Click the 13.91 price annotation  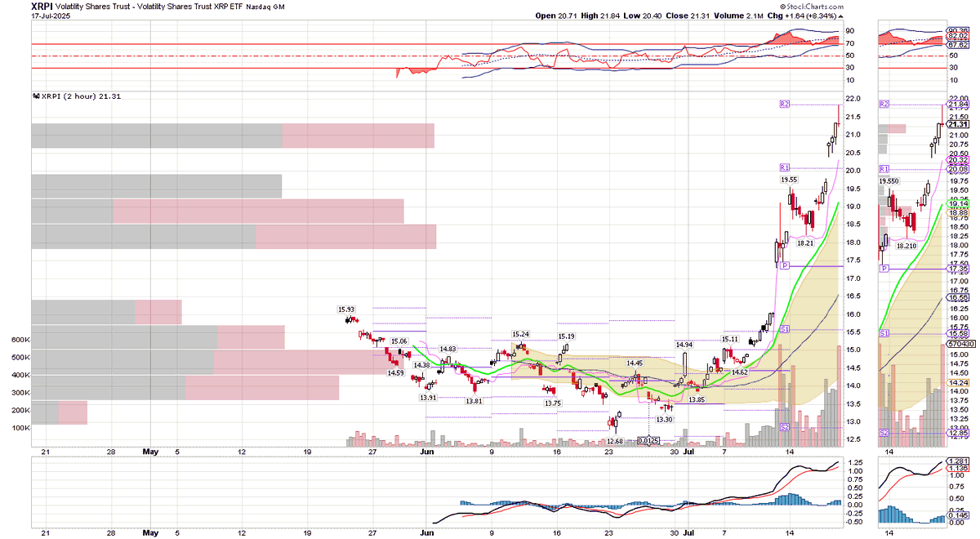[x=428, y=397]
